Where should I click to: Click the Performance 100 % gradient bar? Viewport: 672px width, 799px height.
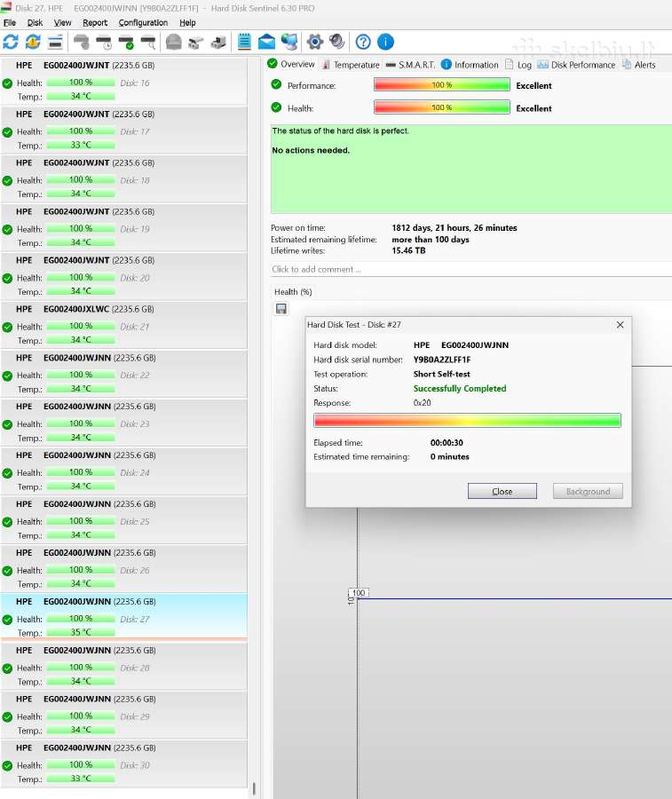pyautogui.click(x=442, y=84)
